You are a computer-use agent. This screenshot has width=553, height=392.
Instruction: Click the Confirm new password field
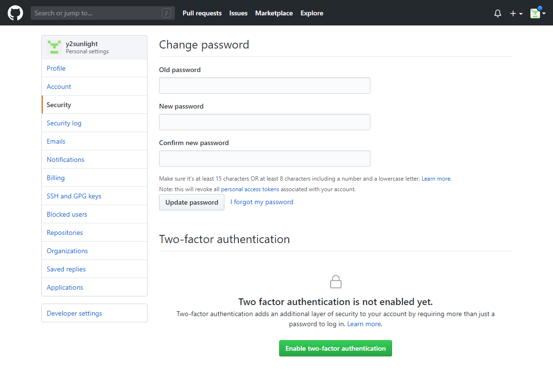tap(264, 159)
